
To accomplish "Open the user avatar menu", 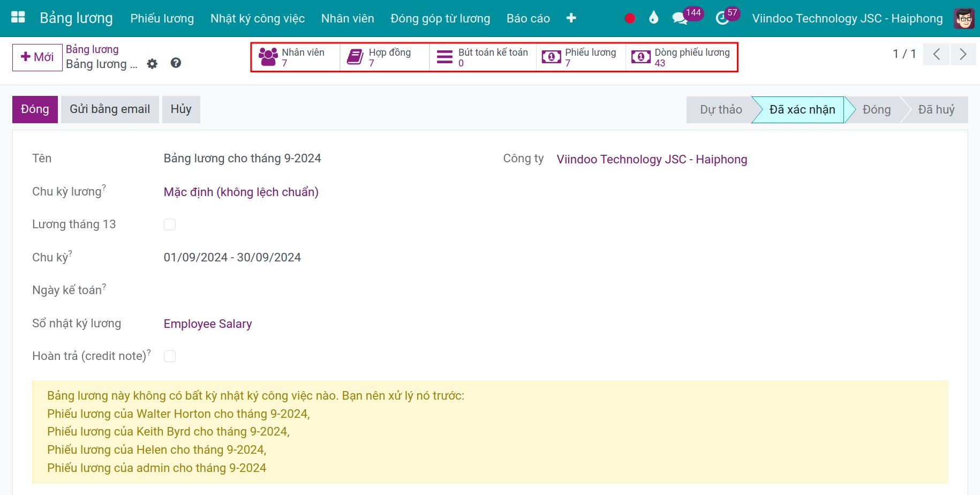I will pyautogui.click(x=964, y=18).
